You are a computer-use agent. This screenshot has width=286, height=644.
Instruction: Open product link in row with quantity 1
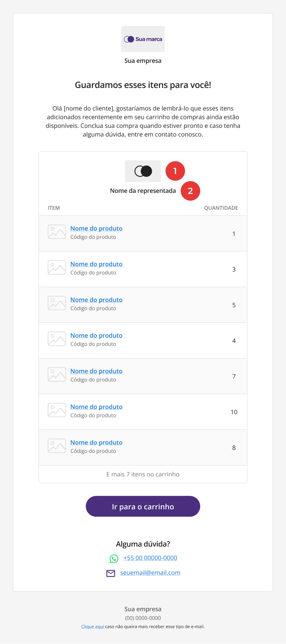pyautogui.click(x=96, y=228)
